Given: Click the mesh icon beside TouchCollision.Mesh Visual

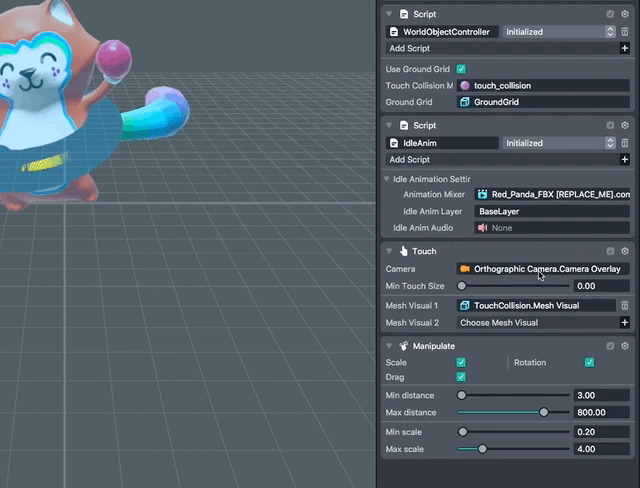Looking at the screenshot, I should (464, 306).
